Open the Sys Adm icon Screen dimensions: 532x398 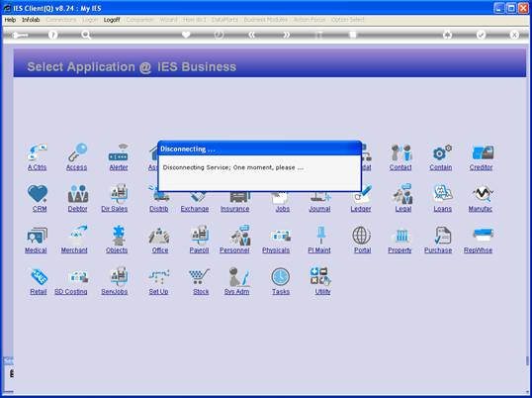click(x=239, y=276)
